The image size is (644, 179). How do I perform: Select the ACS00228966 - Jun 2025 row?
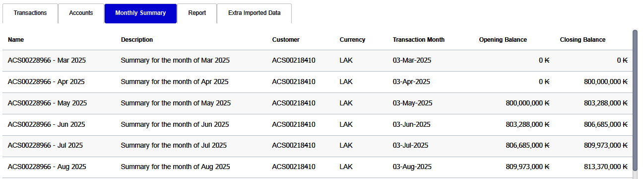[x=317, y=125]
